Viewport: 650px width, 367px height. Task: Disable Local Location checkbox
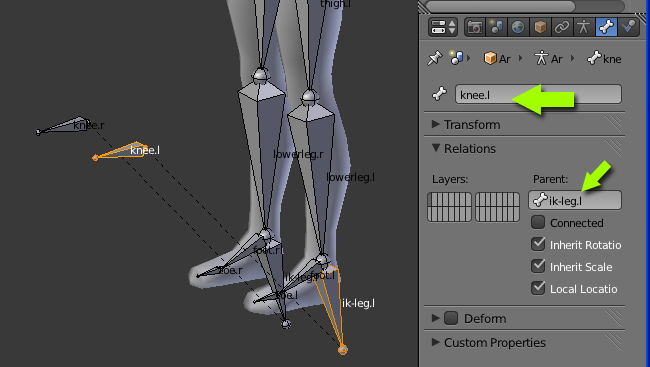(538, 288)
